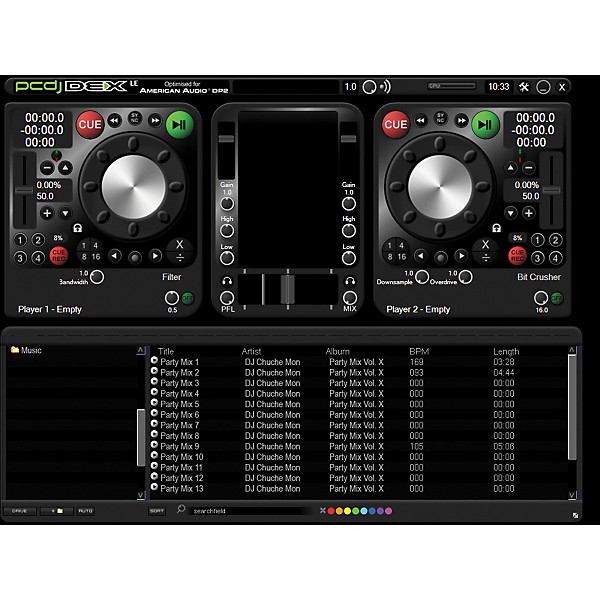The height and width of the screenshot is (600, 600).
Task: Click Player 2 pitch bend plus button
Action: coord(529,213)
